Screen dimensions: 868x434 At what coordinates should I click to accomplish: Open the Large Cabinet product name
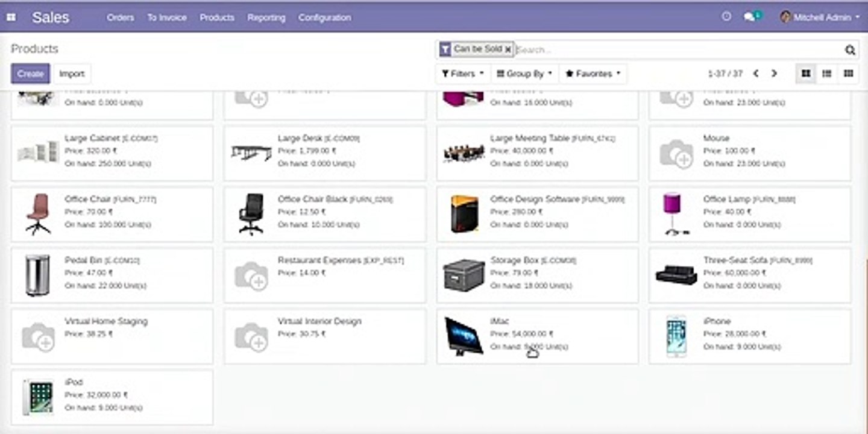click(x=93, y=138)
